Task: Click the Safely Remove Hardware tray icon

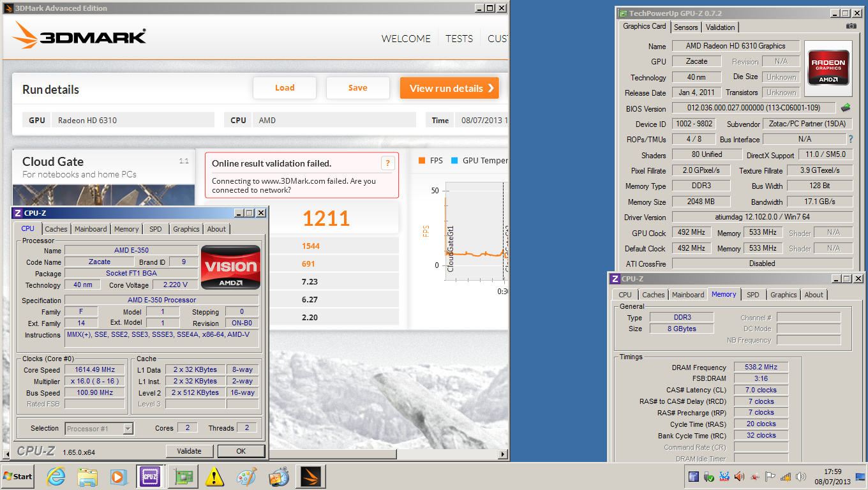Action: [x=708, y=477]
